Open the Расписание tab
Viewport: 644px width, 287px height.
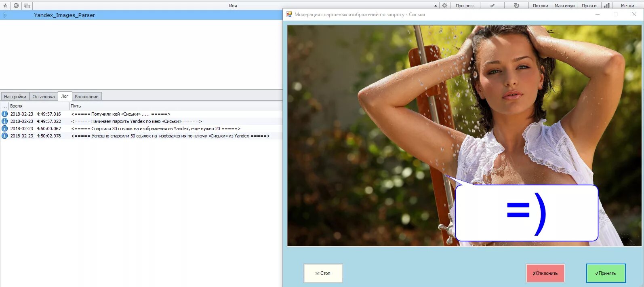pyautogui.click(x=86, y=97)
